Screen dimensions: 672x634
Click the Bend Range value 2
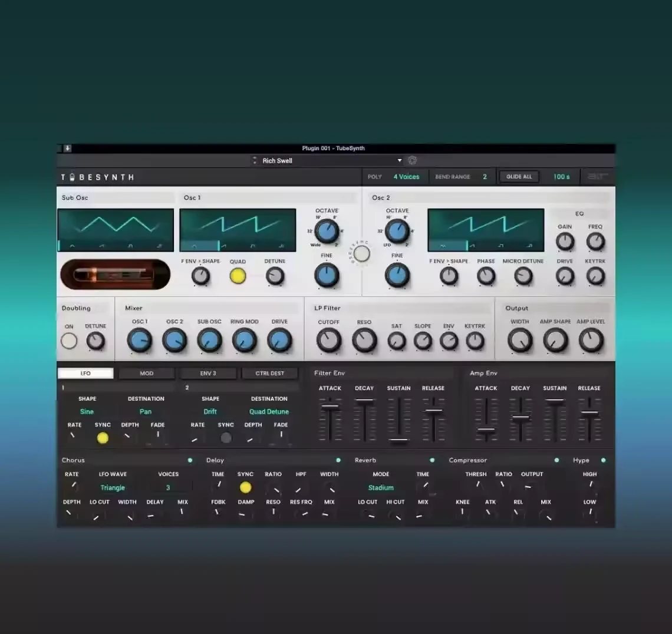tap(485, 177)
